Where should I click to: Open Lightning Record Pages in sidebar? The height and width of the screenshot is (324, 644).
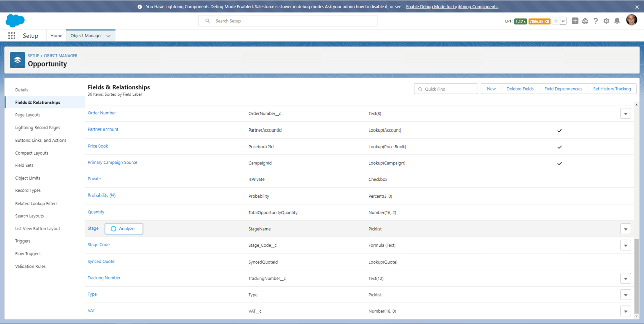[x=38, y=127]
